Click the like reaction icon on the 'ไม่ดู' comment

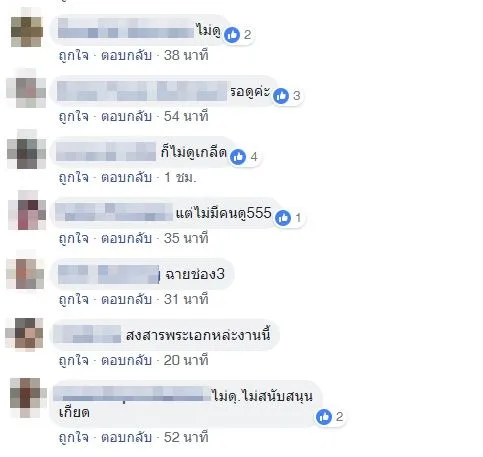click(232, 35)
